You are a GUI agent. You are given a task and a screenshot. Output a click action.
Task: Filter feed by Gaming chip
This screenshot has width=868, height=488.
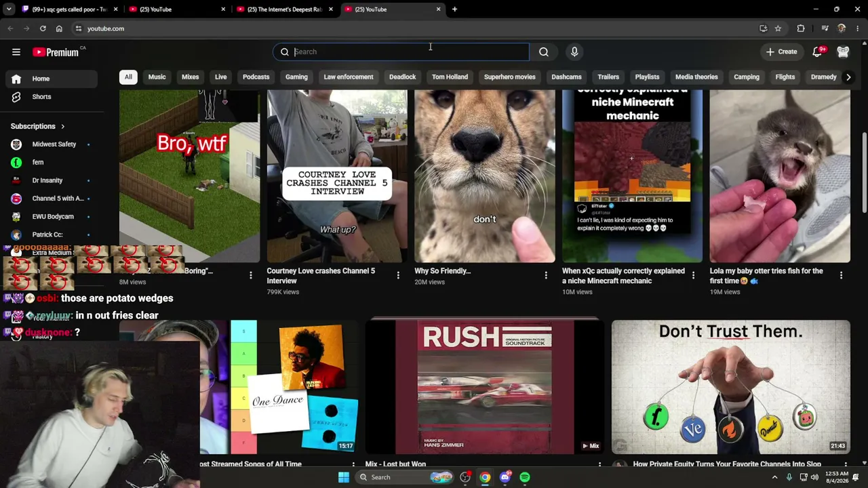point(296,77)
